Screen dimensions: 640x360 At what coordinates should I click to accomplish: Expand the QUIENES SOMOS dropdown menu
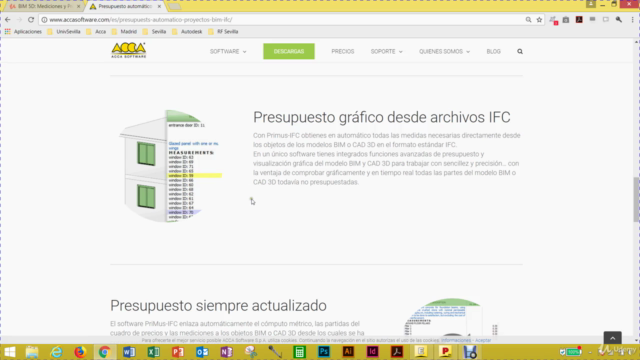pyautogui.click(x=444, y=51)
